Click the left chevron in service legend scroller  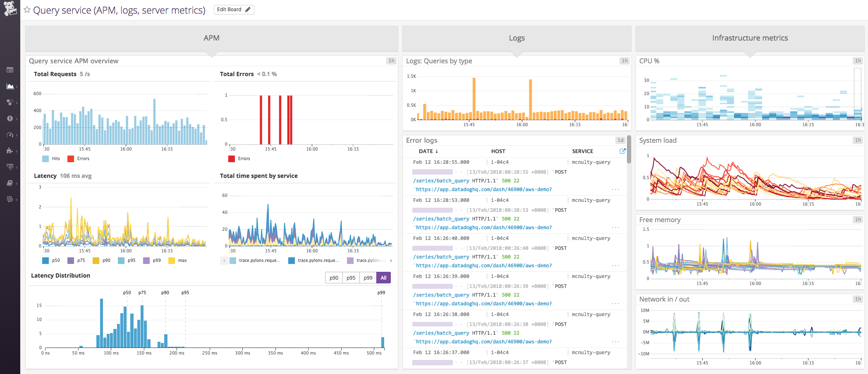pyautogui.click(x=224, y=260)
